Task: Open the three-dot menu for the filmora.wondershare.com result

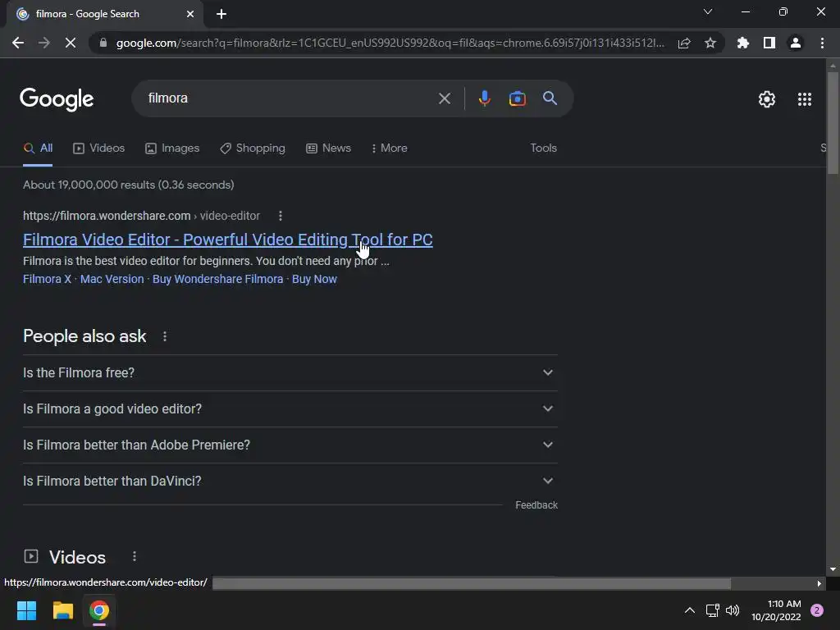Action: pyautogui.click(x=281, y=216)
